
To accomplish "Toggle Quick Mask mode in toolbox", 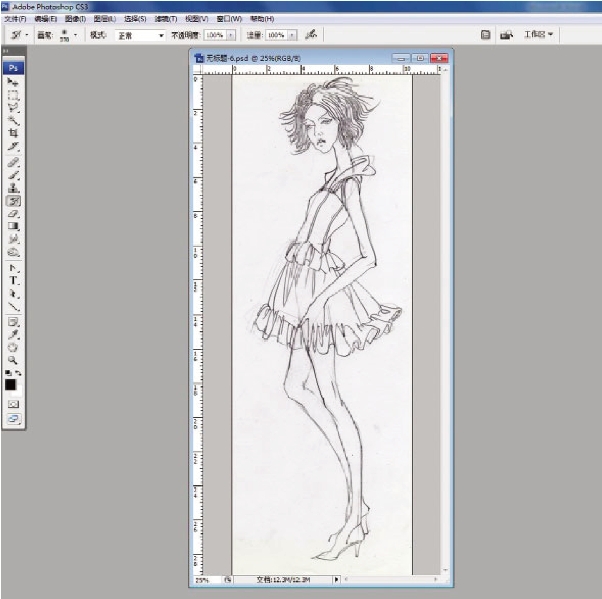I will (x=14, y=404).
